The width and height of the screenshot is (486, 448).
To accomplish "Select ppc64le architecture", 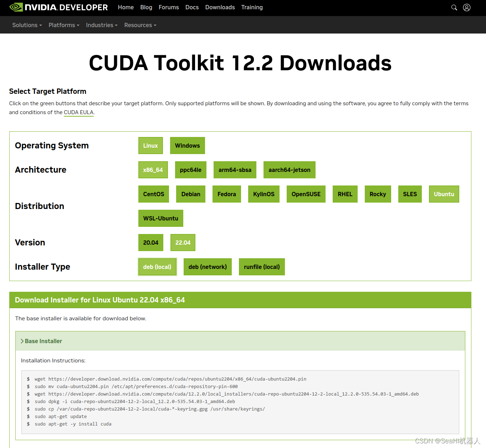I will (191, 170).
